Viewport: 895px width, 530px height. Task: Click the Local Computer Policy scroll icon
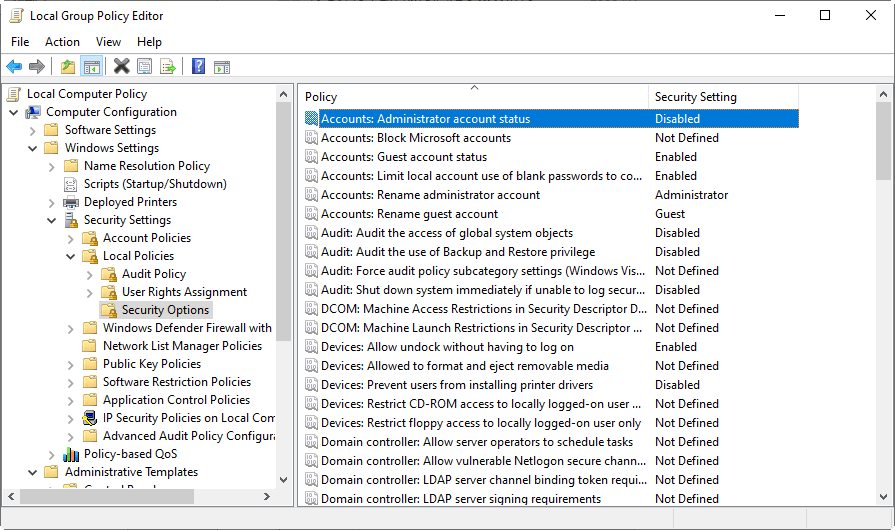click(14, 94)
